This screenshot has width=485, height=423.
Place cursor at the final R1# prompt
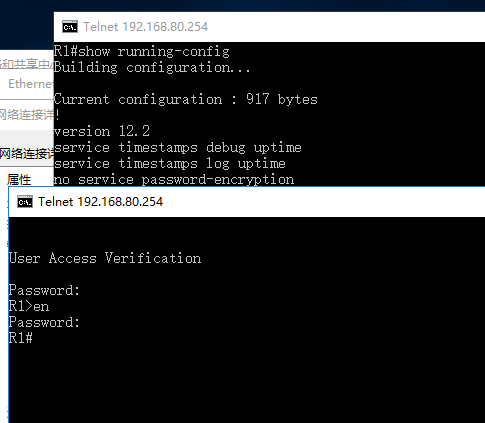(x=21, y=338)
